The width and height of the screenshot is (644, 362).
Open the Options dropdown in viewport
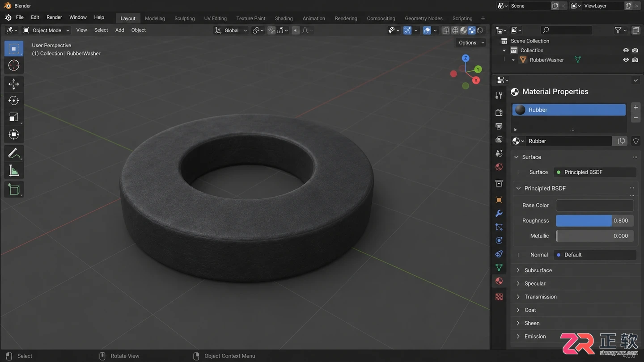471,42
